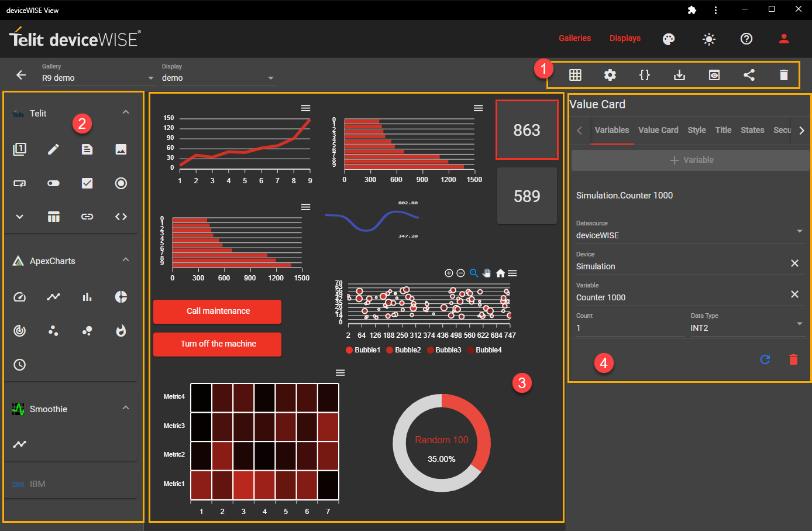This screenshot has width=812, height=531.
Task: Select the gauge chart in ApexCharts palette
Action: pos(19,297)
